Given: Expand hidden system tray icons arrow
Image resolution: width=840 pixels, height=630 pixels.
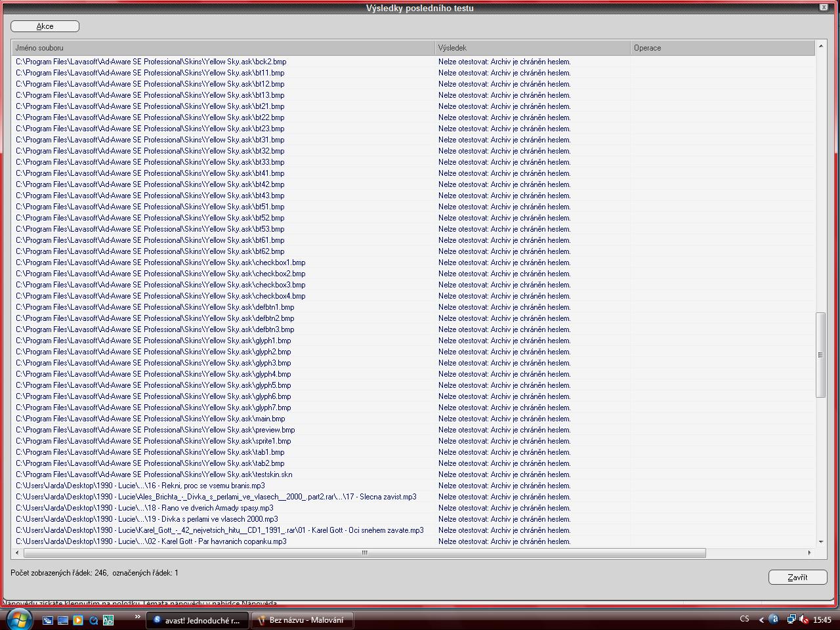Looking at the screenshot, I should (x=761, y=619).
